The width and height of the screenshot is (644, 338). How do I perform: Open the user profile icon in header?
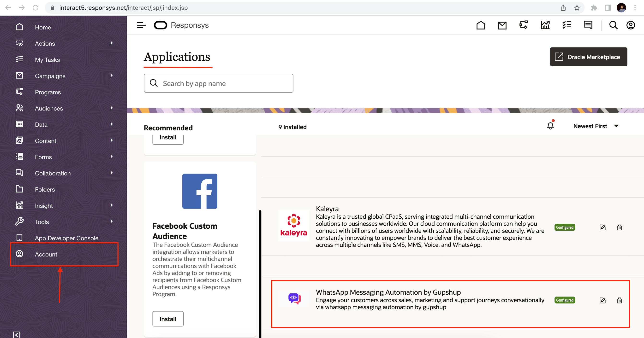click(x=631, y=25)
